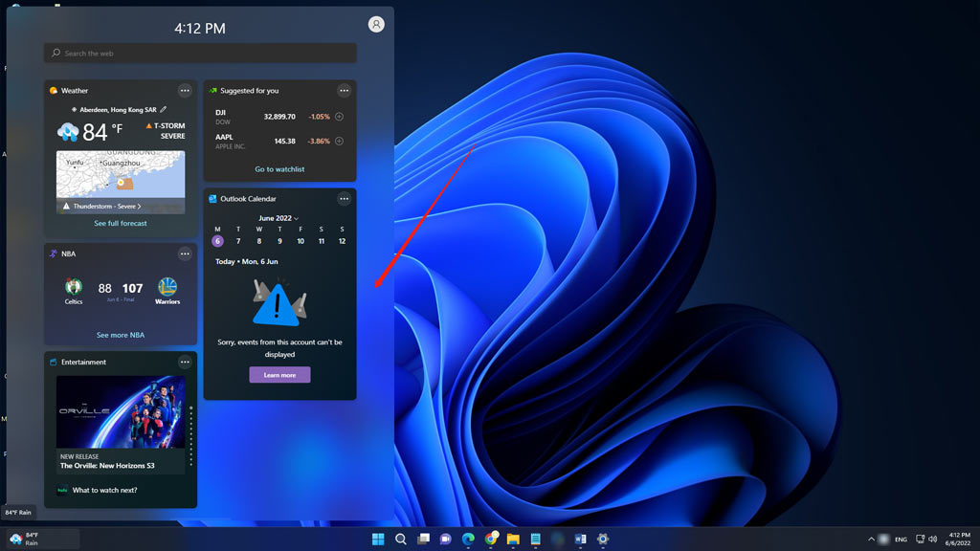Open the Entertainment widget's more options menu
This screenshot has width=980, height=551.
click(x=185, y=362)
